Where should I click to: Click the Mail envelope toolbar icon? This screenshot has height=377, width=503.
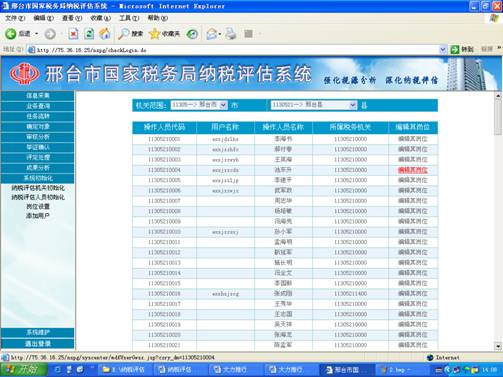pyautogui.click(x=211, y=34)
